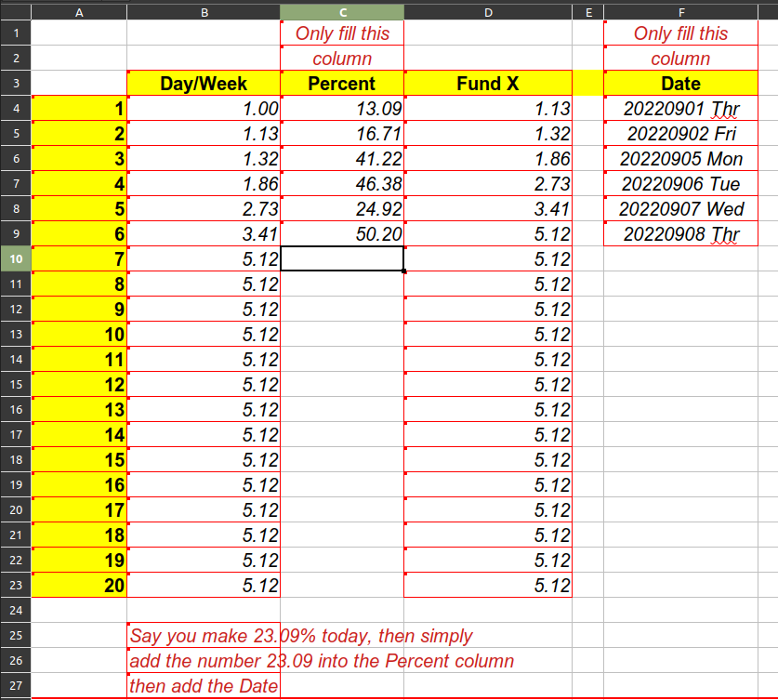Click Fund X value 1.32 in row 5
The image size is (778, 700).
[488, 133]
